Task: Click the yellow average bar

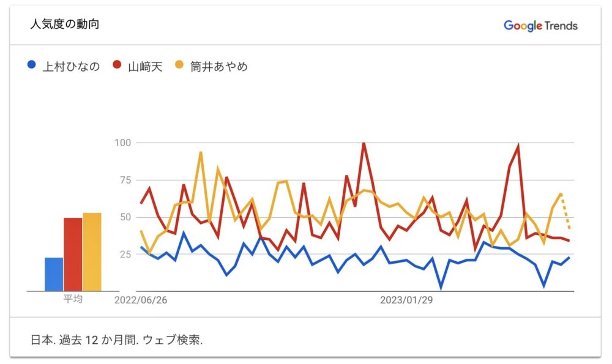Action: [92, 251]
